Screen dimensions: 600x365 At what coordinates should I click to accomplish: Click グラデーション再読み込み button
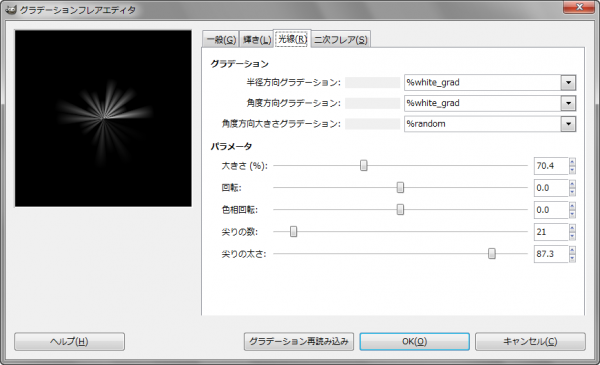(299, 341)
